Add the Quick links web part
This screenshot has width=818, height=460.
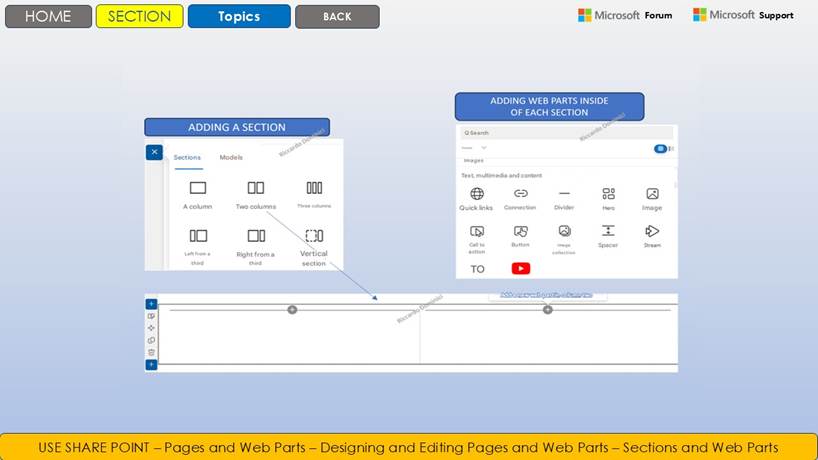(476, 194)
